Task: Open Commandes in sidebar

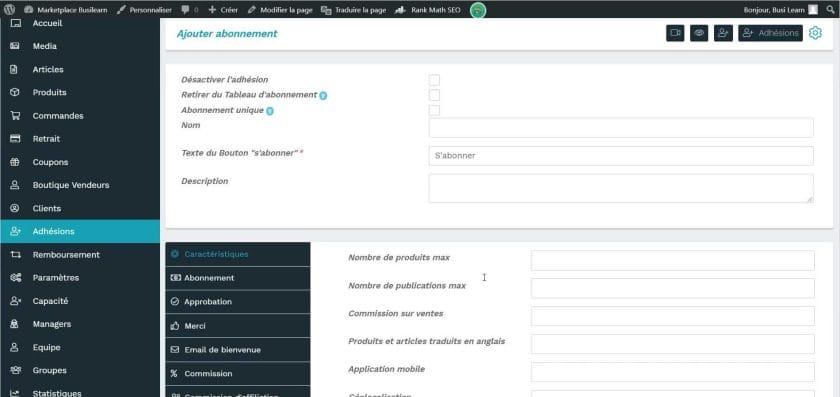Action: [80, 115]
